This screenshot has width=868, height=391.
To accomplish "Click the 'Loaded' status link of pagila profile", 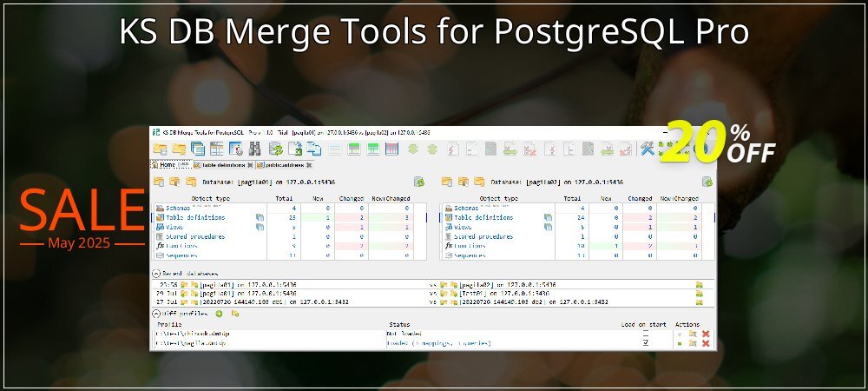I will (x=439, y=343).
